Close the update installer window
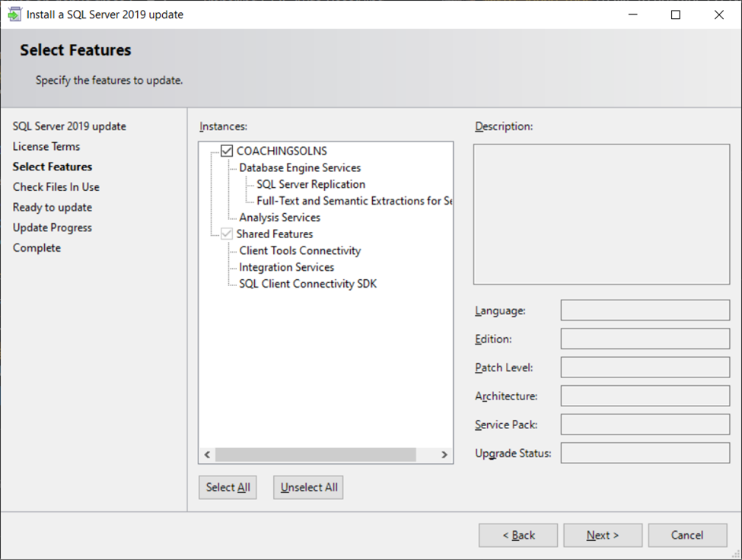Image resolution: width=742 pixels, height=560 pixels. [x=719, y=14]
